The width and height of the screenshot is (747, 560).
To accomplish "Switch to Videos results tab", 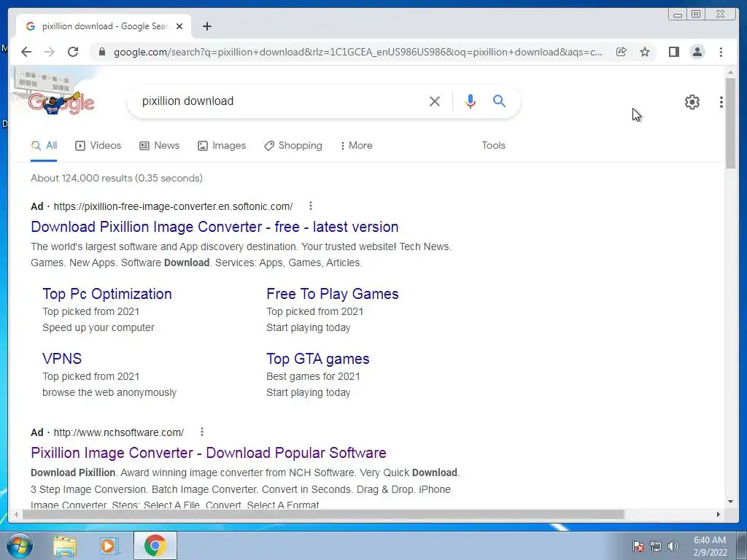I will tap(98, 146).
